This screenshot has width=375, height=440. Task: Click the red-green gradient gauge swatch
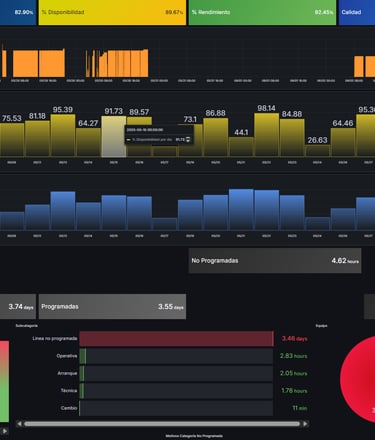(4, 381)
